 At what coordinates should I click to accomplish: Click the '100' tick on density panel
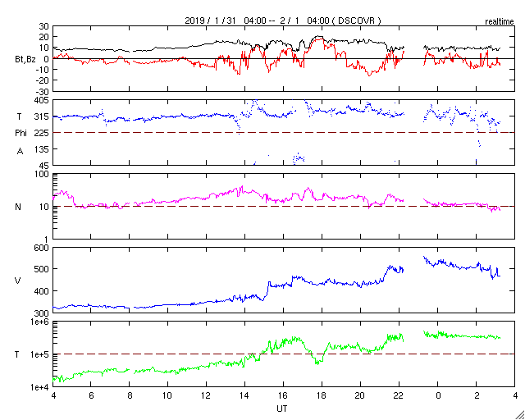42,174
